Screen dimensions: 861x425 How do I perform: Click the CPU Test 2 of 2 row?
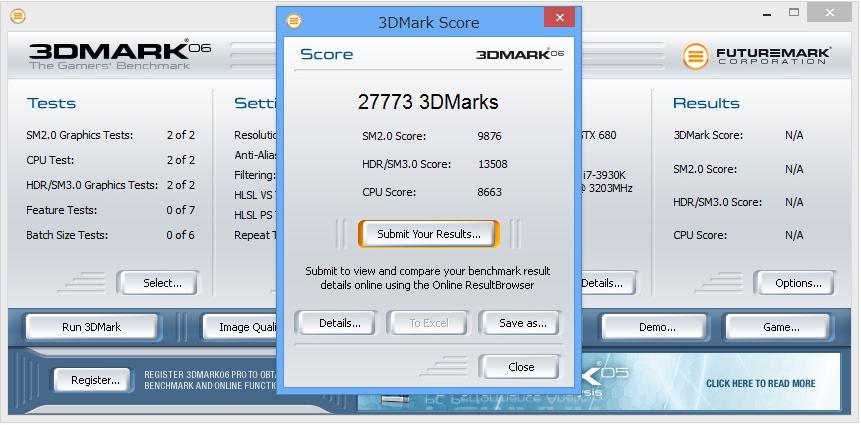[110, 160]
